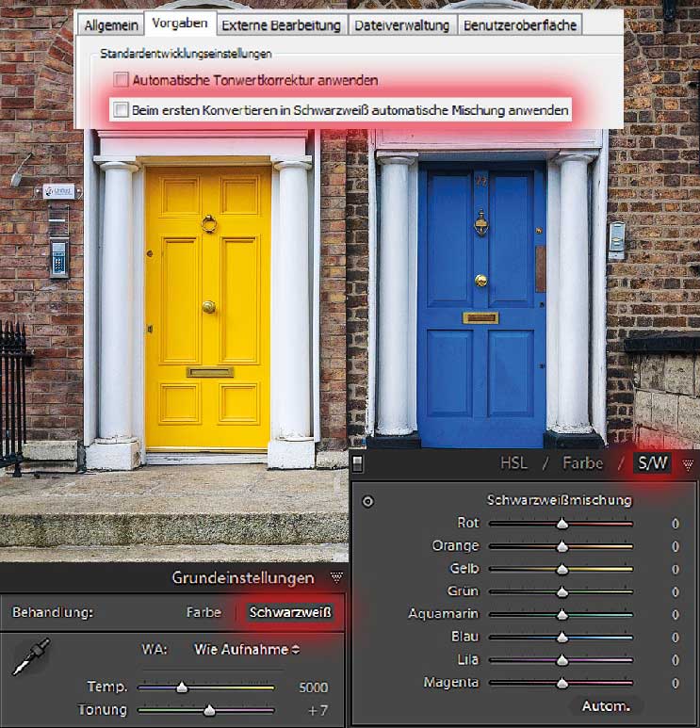Click the Temp. slider handle

coord(182,688)
